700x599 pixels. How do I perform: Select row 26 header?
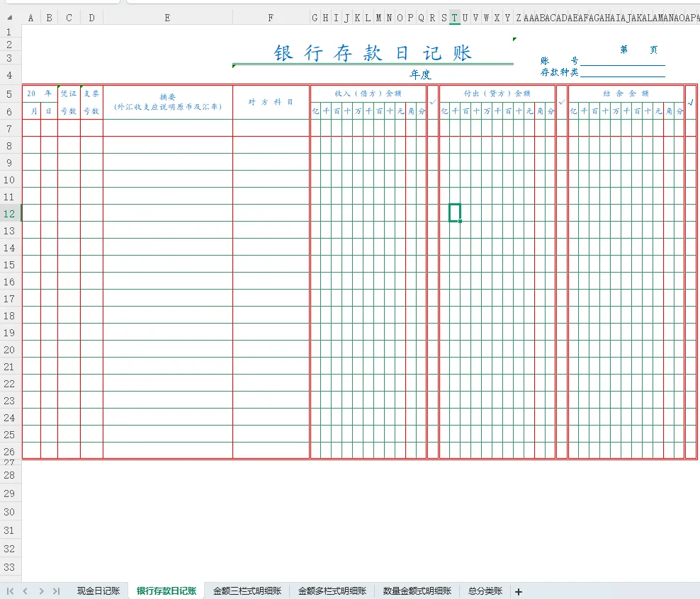(9, 451)
